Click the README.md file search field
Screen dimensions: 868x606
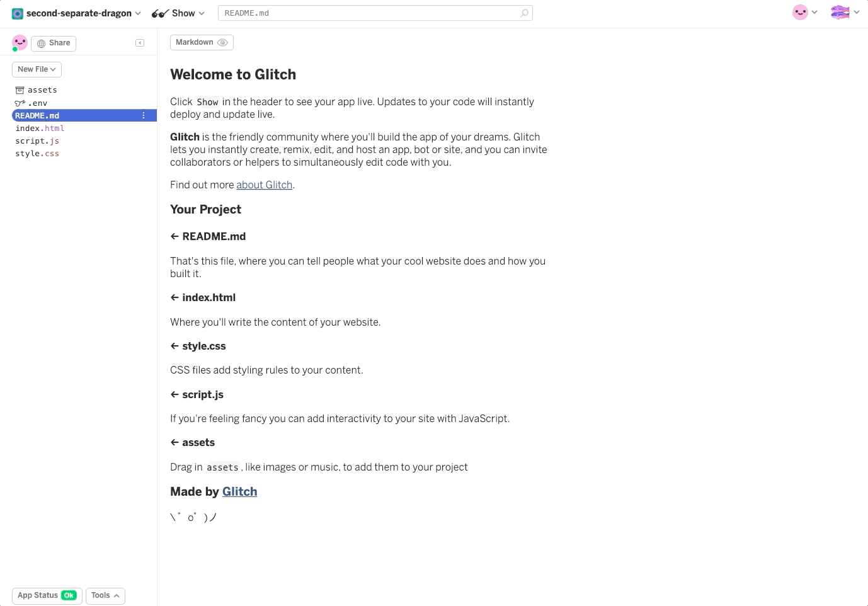click(x=370, y=13)
